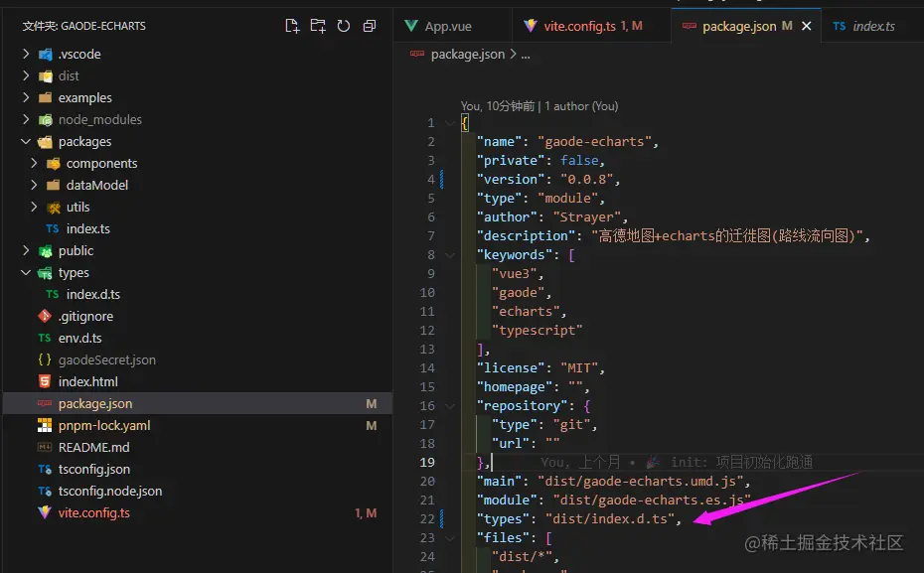Click the components folder icon
Screen dimensions: 924x573
pyautogui.click(x=53, y=164)
